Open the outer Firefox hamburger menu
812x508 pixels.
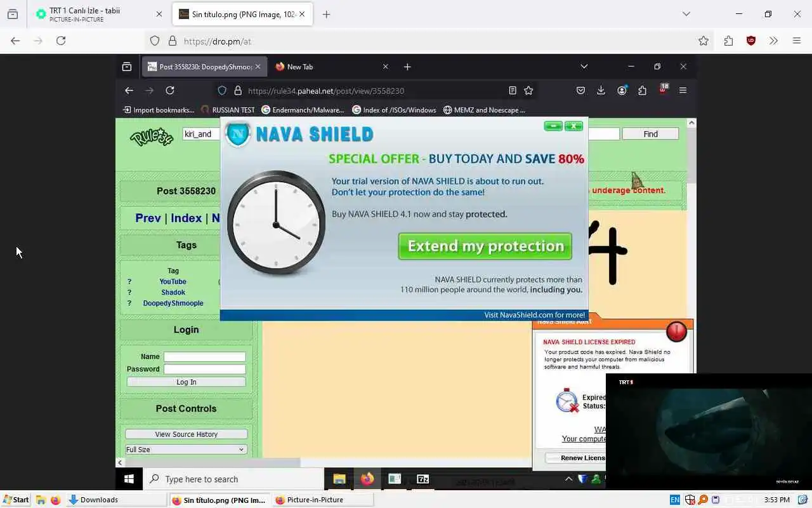pos(797,41)
